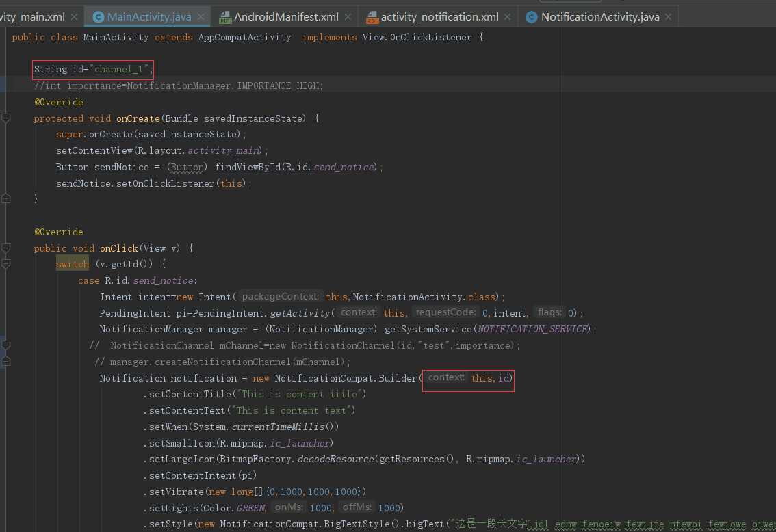Click the AppCompatActivity class name
Image resolution: width=776 pixels, height=532 pixels.
[244, 37]
